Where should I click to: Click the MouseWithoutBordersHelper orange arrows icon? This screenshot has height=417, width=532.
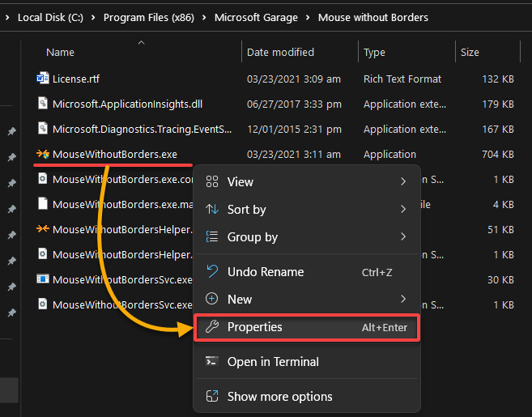pyautogui.click(x=43, y=229)
